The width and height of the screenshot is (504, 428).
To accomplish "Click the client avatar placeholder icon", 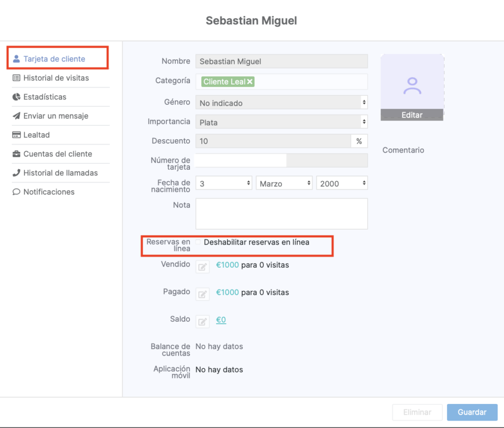I will 412,86.
